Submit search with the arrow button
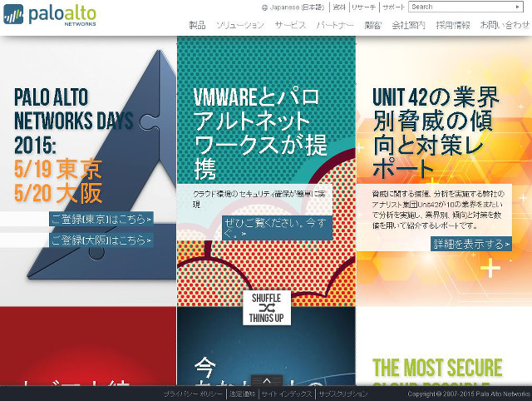Image resolution: width=532 pixels, height=401 pixels. [x=518, y=7]
